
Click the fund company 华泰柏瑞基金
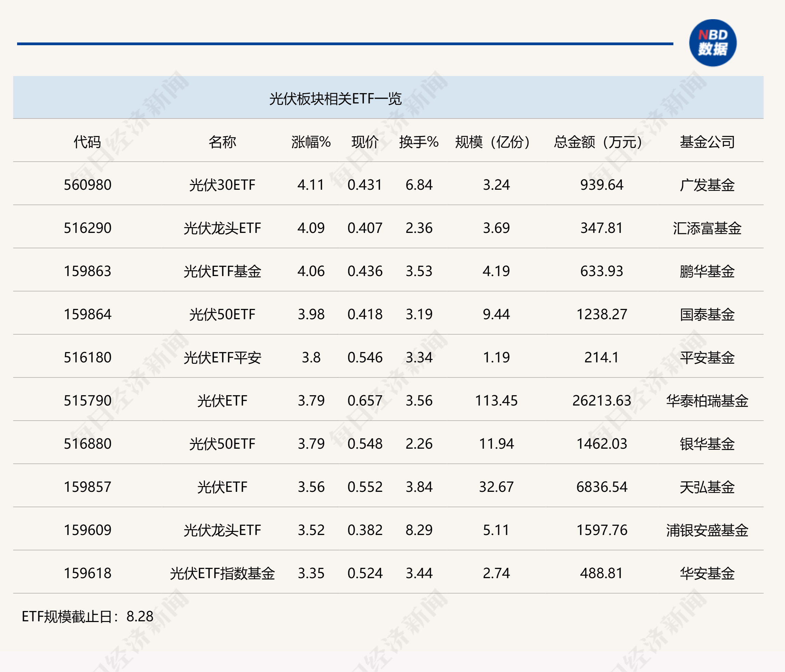click(x=707, y=401)
